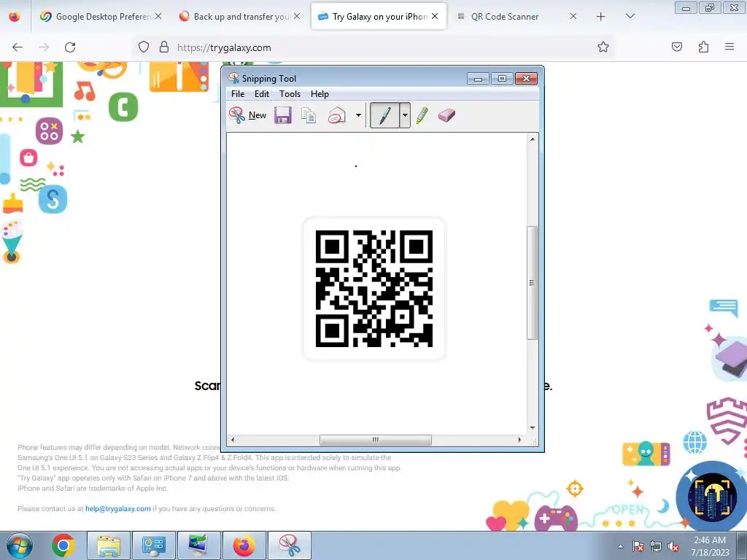Close the Google Desktop Preferences tab

click(158, 16)
